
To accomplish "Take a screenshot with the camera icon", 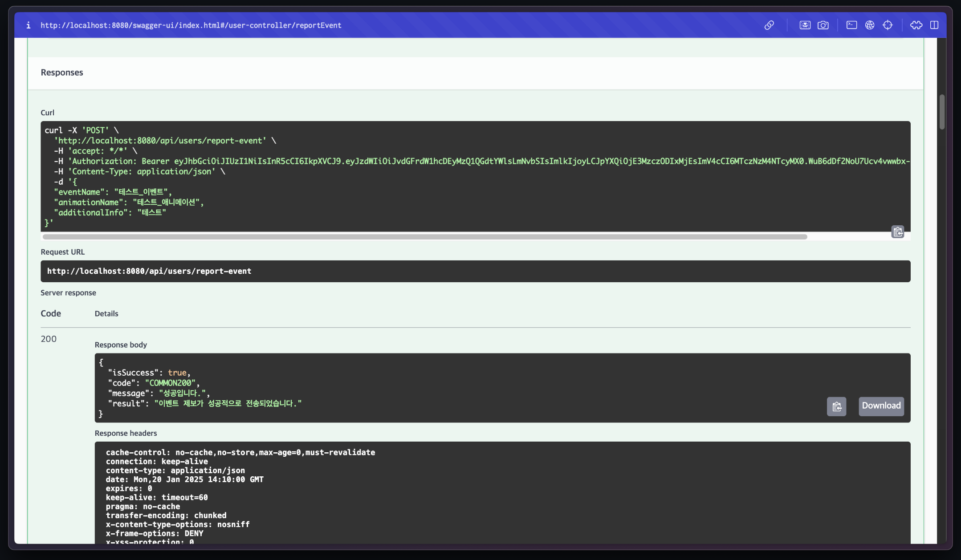I will pyautogui.click(x=823, y=25).
